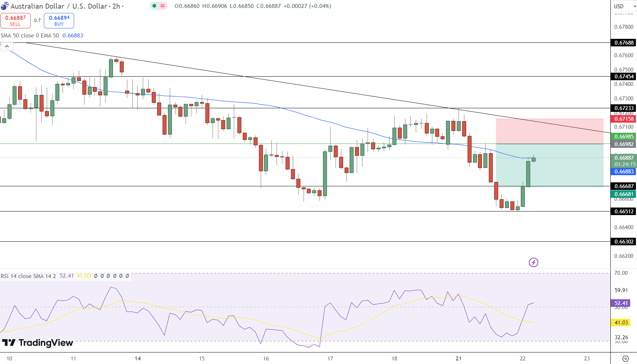Click the 0.67233 price level label
Screen dimensions: 637x364
[x=624, y=108]
